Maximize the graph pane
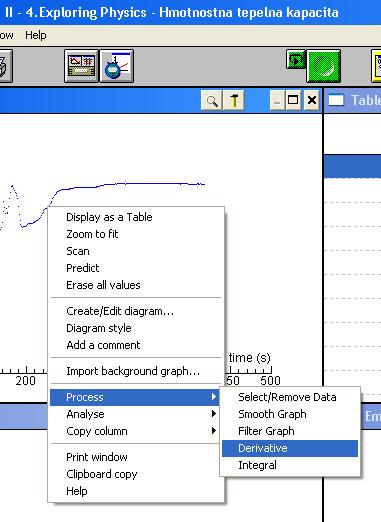 pyautogui.click(x=293, y=100)
